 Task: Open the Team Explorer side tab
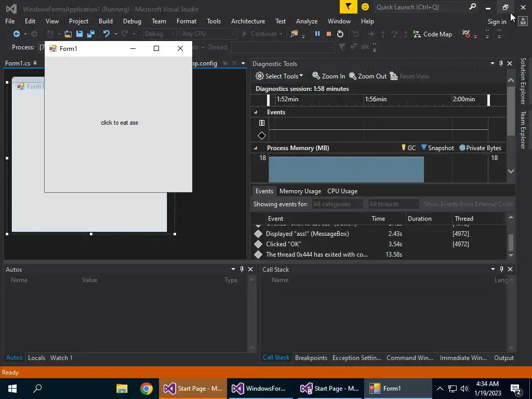coord(523,129)
